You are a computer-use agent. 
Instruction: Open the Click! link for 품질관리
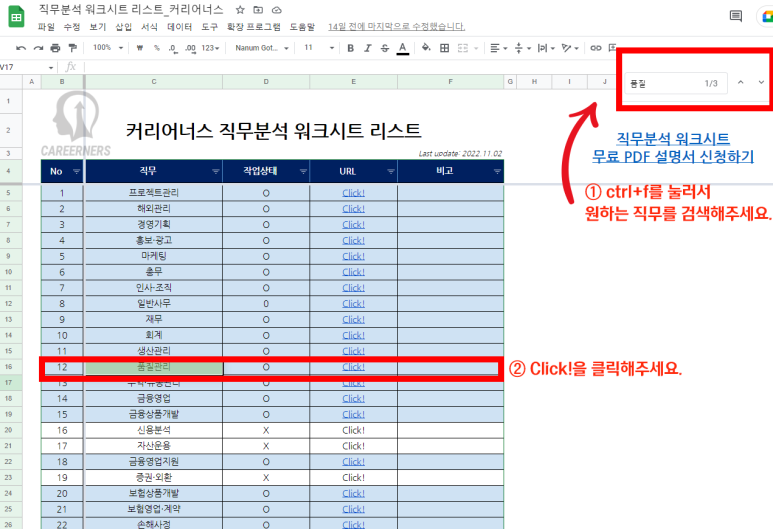[353, 367]
